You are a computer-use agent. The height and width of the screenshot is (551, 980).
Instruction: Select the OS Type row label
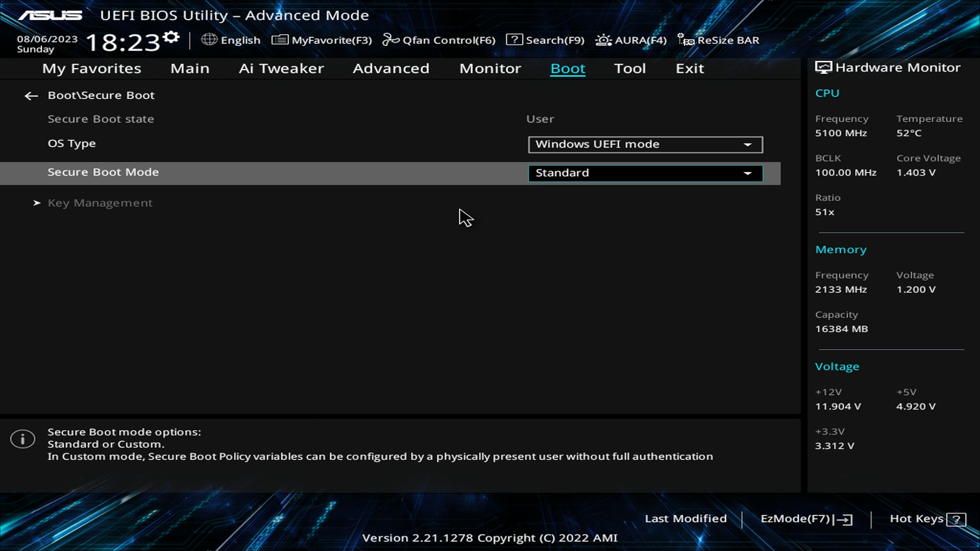[x=71, y=144]
